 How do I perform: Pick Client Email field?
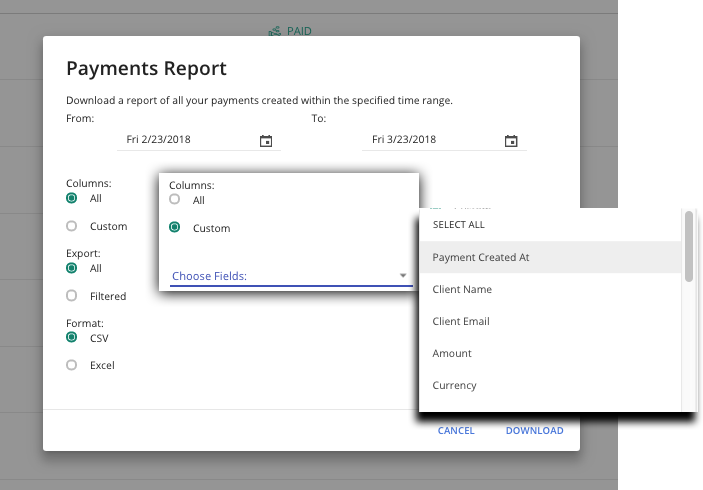click(550, 321)
